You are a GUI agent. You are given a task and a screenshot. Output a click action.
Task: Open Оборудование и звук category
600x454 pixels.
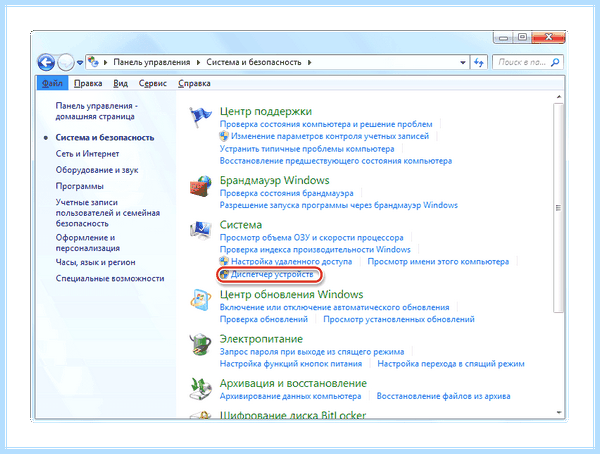click(97, 170)
